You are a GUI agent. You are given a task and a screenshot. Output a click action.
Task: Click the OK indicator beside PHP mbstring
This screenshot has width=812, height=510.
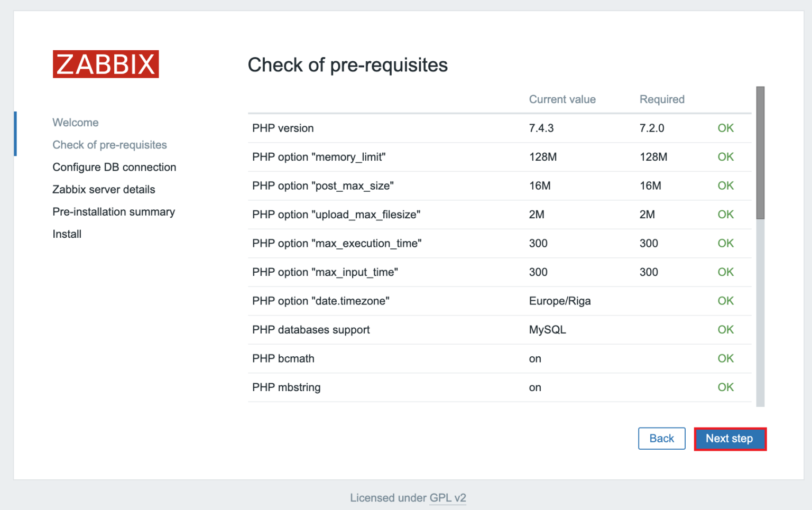725,387
